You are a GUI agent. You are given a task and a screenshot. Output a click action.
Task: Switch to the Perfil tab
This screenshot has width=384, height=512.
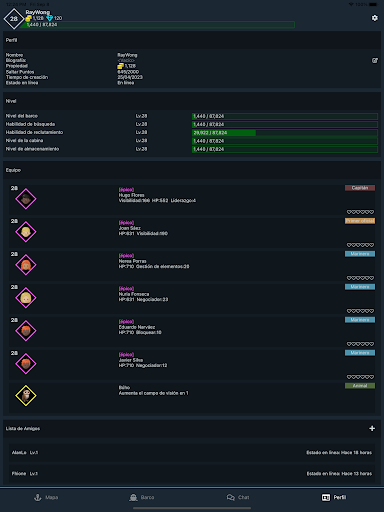click(334, 497)
